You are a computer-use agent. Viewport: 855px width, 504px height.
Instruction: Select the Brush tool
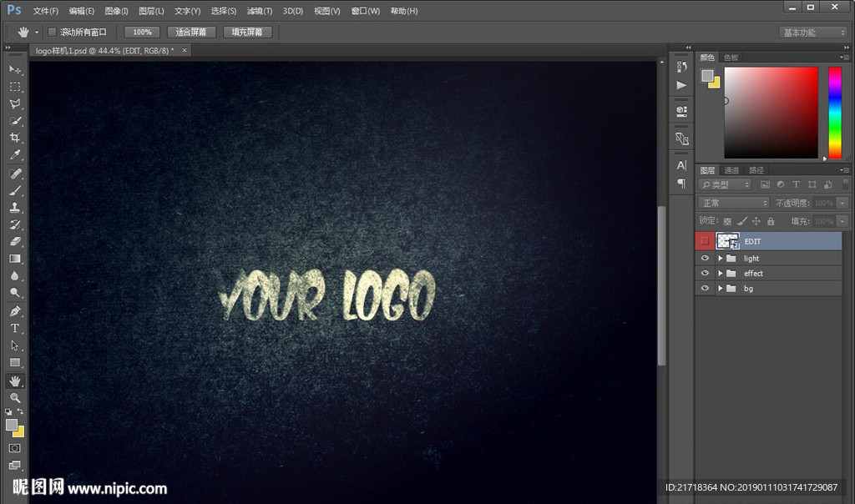pyautogui.click(x=15, y=190)
